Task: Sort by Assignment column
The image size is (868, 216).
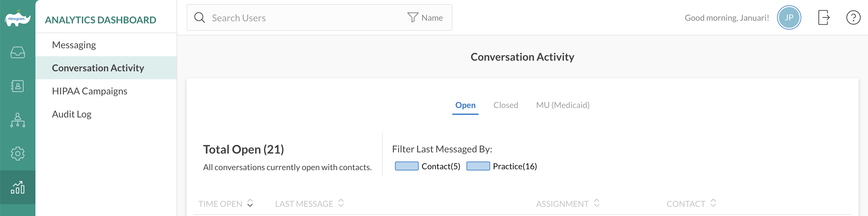Action: (x=596, y=203)
